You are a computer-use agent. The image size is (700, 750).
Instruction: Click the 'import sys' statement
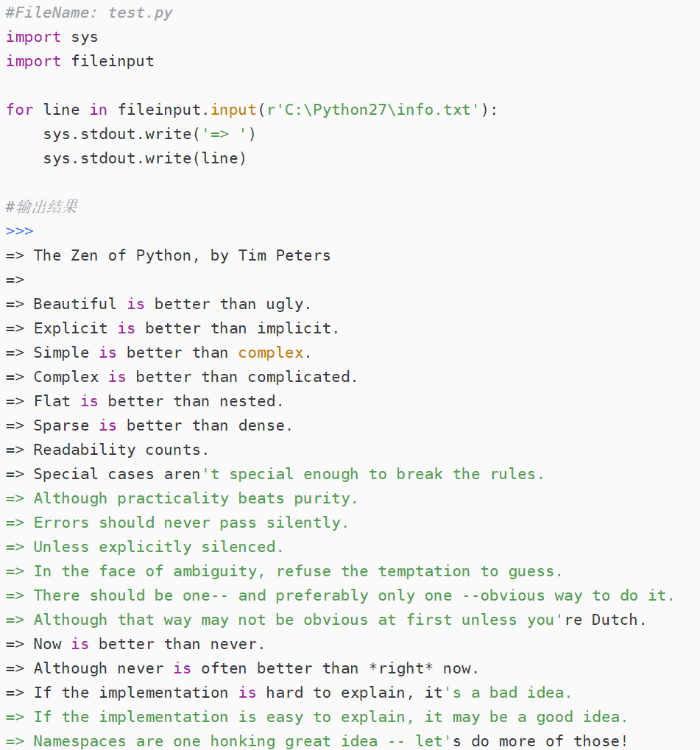tap(52, 37)
